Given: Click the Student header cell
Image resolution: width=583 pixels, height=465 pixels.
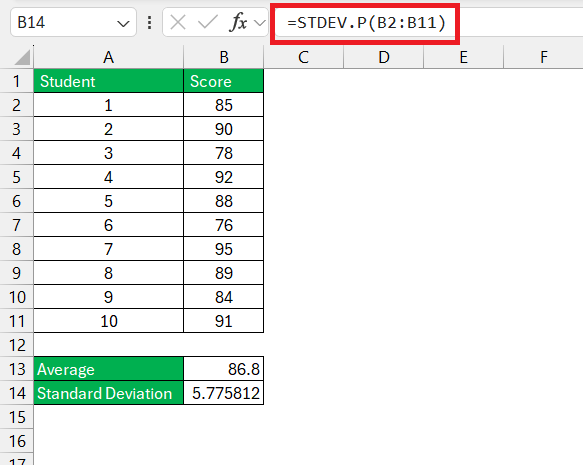Looking at the screenshot, I should coord(109,81).
